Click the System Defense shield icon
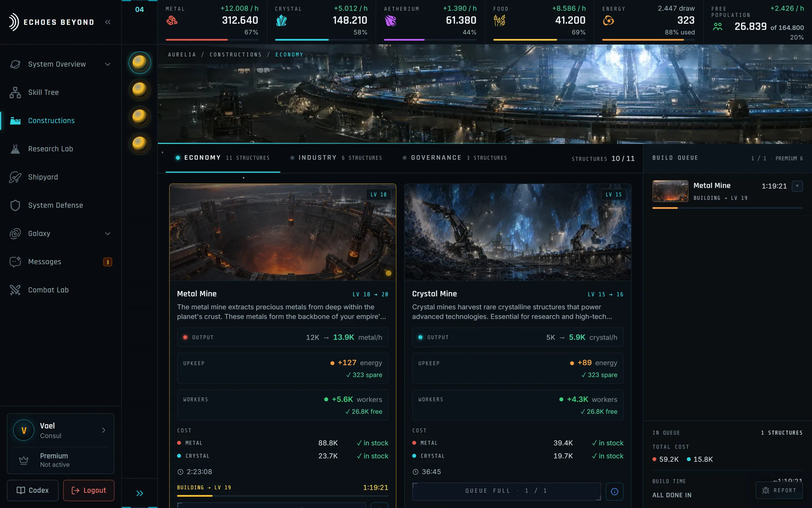This screenshot has height=508, width=812. point(15,205)
